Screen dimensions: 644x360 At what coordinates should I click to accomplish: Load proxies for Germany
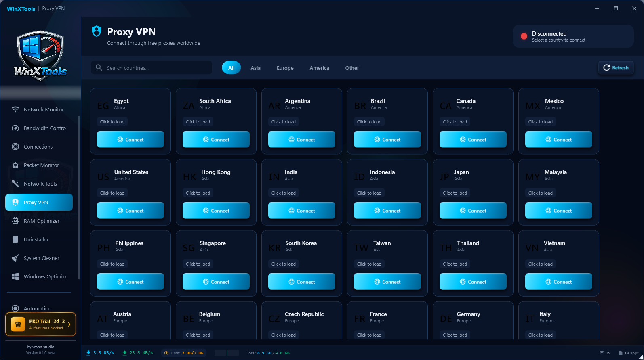point(455,335)
